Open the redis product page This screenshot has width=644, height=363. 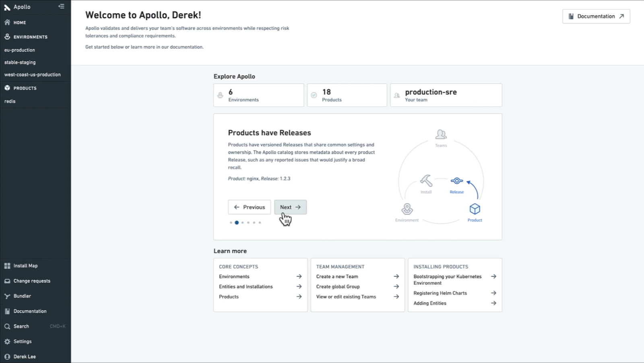click(10, 101)
